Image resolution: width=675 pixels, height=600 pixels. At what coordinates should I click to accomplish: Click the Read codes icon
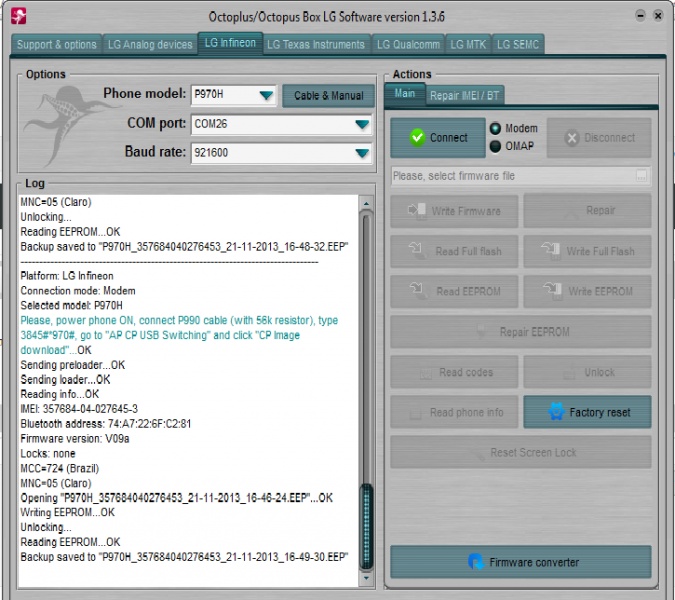coord(425,373)
